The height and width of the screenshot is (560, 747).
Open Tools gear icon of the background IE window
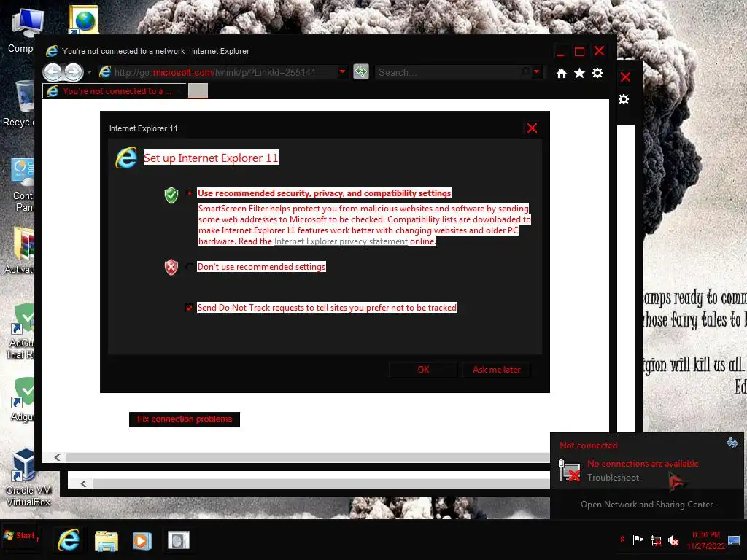[624, 99]
